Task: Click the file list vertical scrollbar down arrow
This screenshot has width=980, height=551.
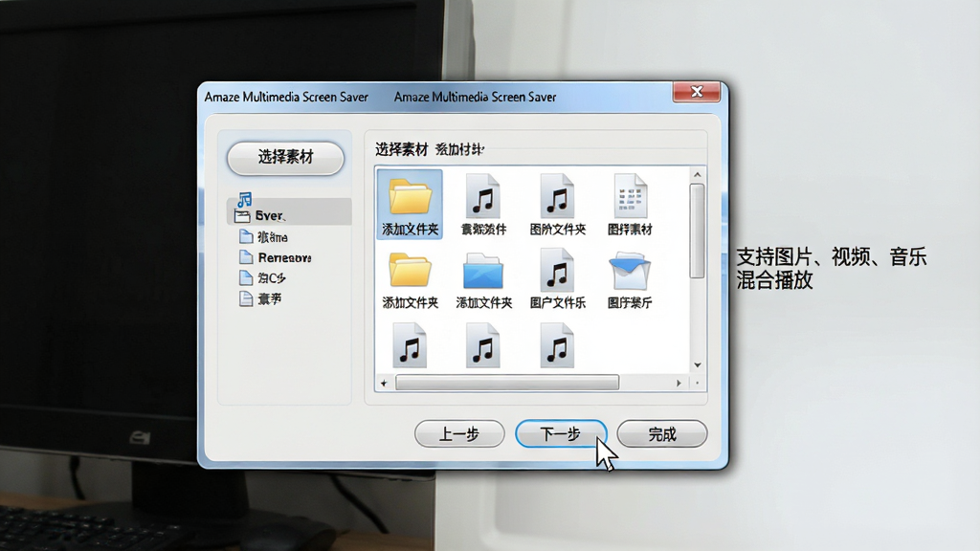Action: (698, 364)
